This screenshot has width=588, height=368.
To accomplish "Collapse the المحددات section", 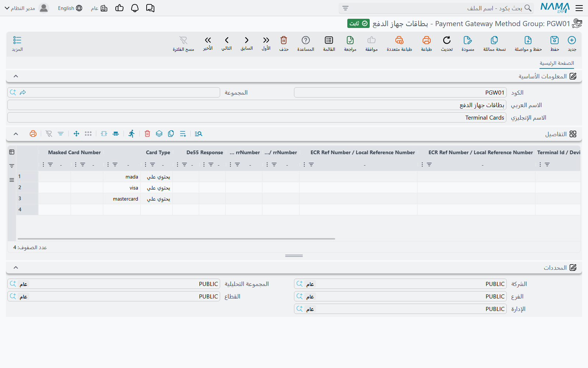I will pyautogui.click(x=16, y=268).
